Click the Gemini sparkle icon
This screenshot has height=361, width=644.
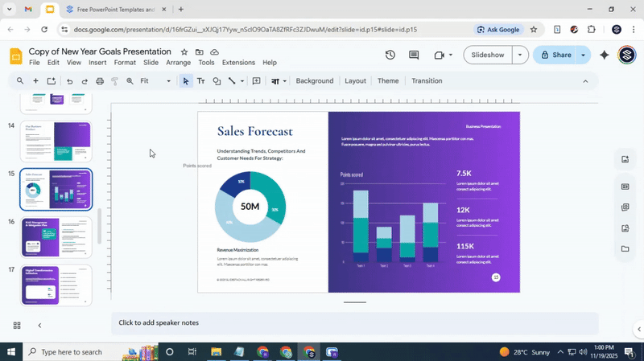coord(605,55)
